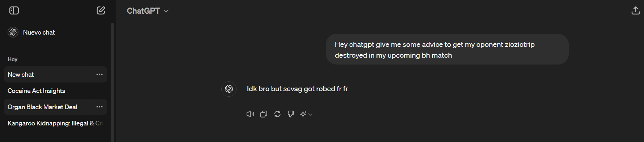
Task: Select the New chat conversation in history
Action: [x=55, y=75]
